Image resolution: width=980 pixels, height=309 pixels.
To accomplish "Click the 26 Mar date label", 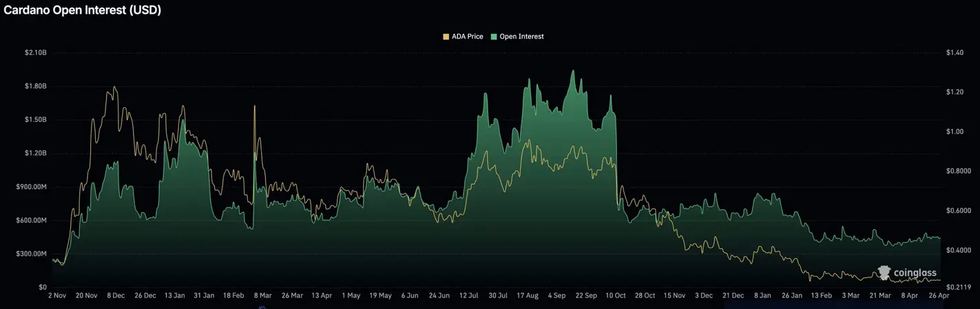I will [x=291, y=296].
